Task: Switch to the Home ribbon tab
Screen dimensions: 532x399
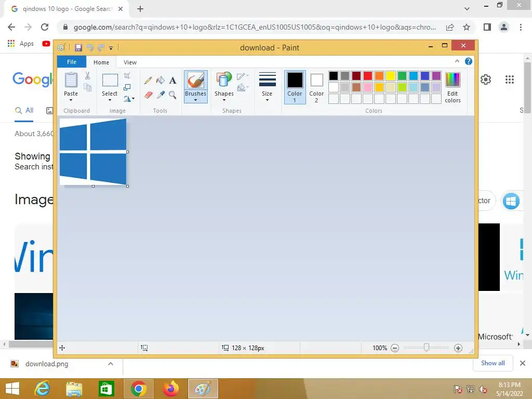Action: tap(101, 62)
